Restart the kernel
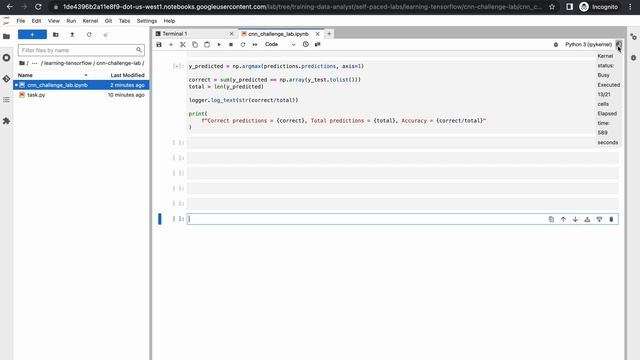Viewport: 640px width, 360px height. tap(243, 44)
